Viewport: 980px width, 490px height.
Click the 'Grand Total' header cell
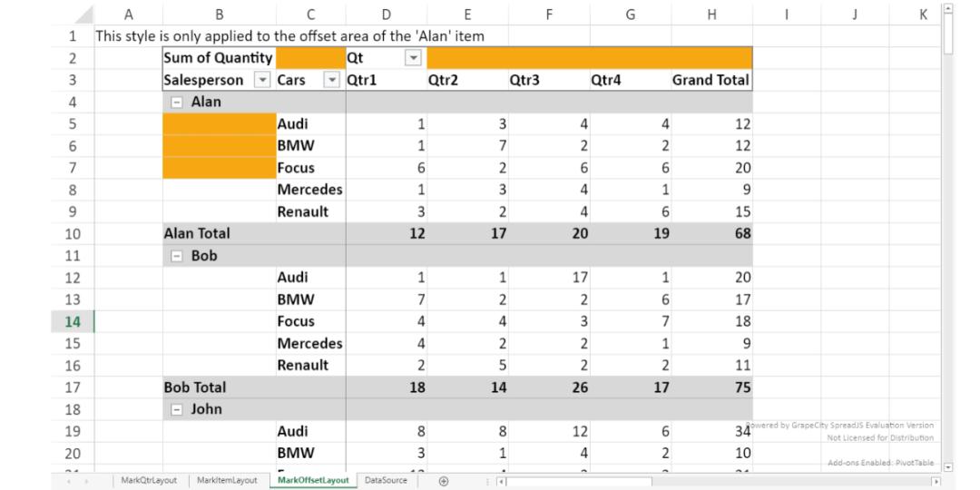pos(712,80)
